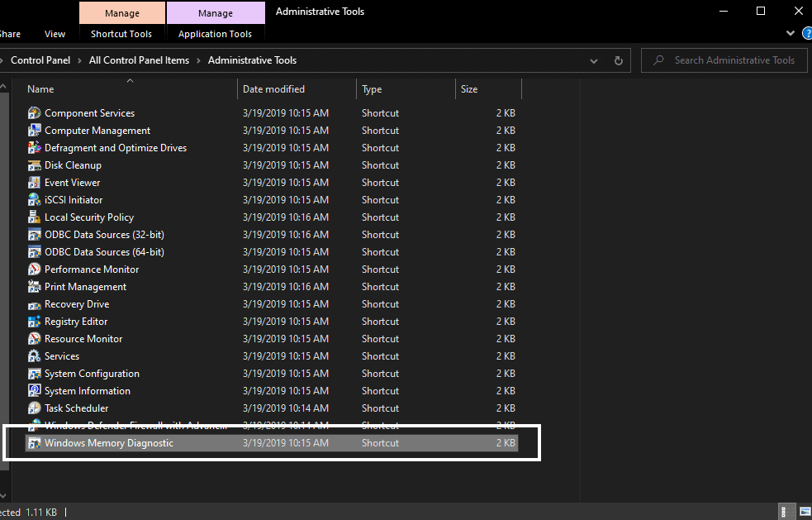Click the Component Services icon

pos(34,113)
